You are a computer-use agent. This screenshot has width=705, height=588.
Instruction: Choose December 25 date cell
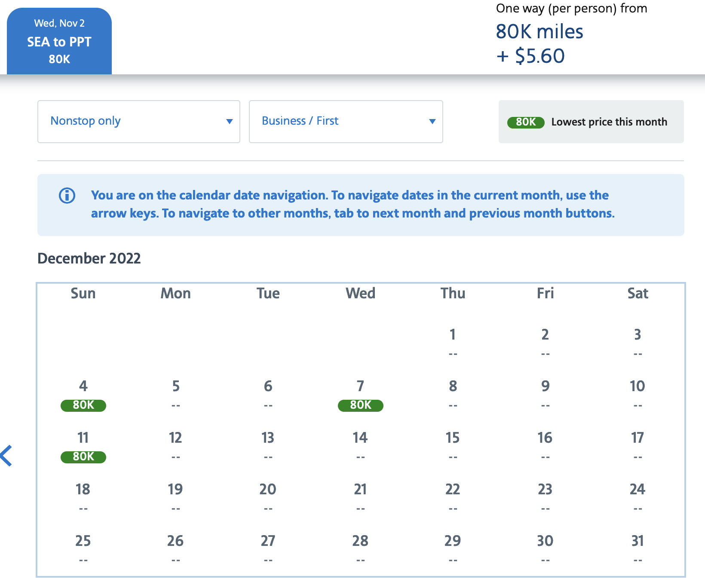point(83,548)
